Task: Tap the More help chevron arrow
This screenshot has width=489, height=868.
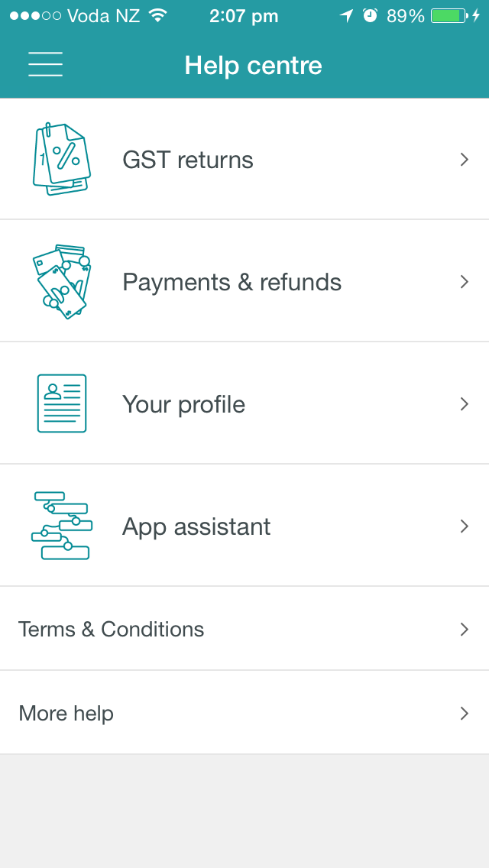Action: (x=464, y=714)
